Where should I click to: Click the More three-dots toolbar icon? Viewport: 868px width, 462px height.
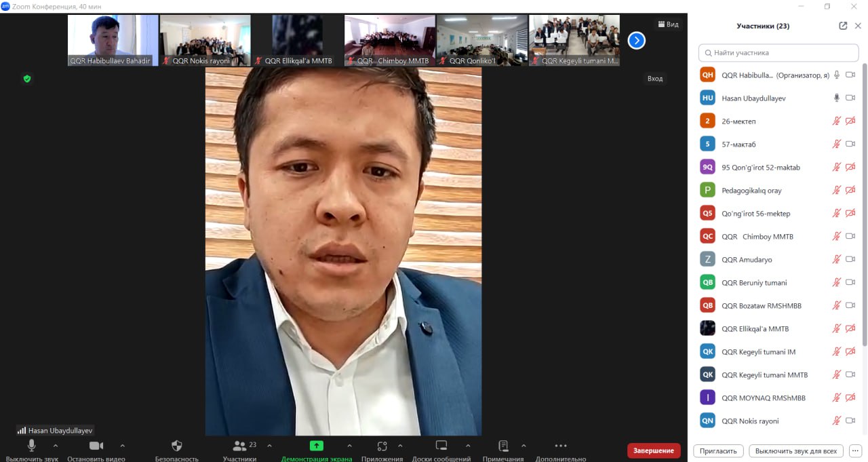pyautogui.click(x=560, y=446)
